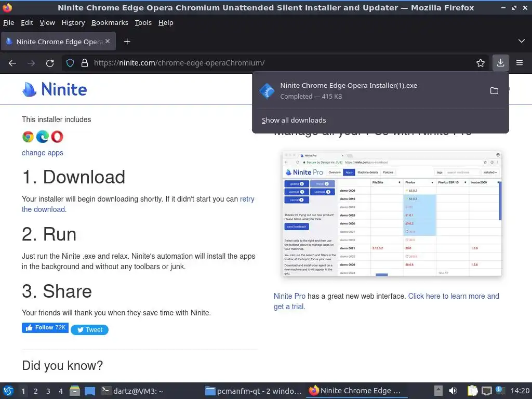Click the Ninite logo in the page header

tap(55, 89)
